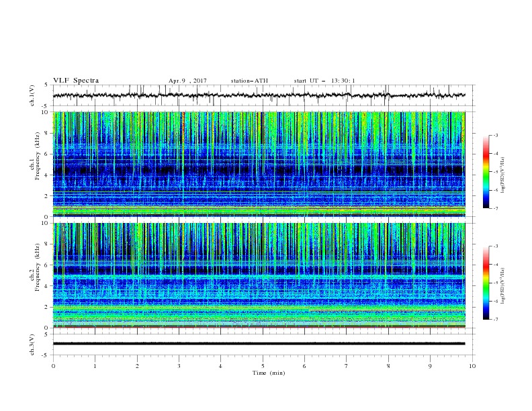Click the "-7" tick on ch.2 colorbar

pyautogui.click(x=496, y=320)
